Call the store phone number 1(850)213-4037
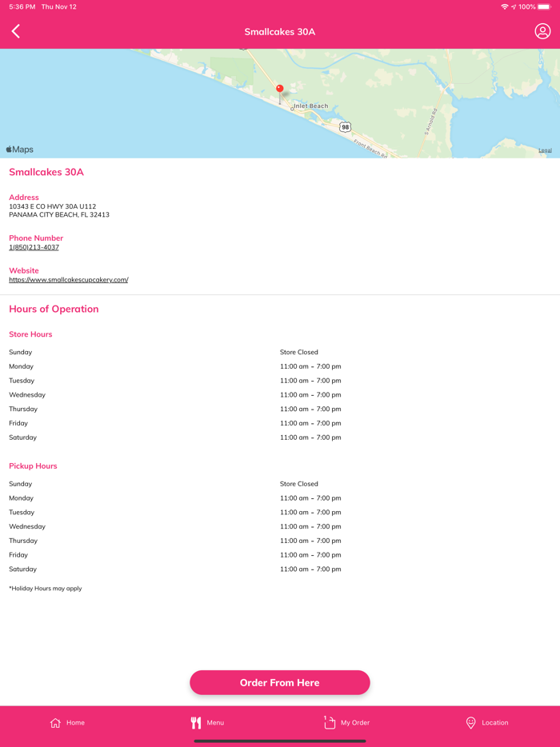The width and height of the screenshot is (560, 747). [x=34, y=247]
